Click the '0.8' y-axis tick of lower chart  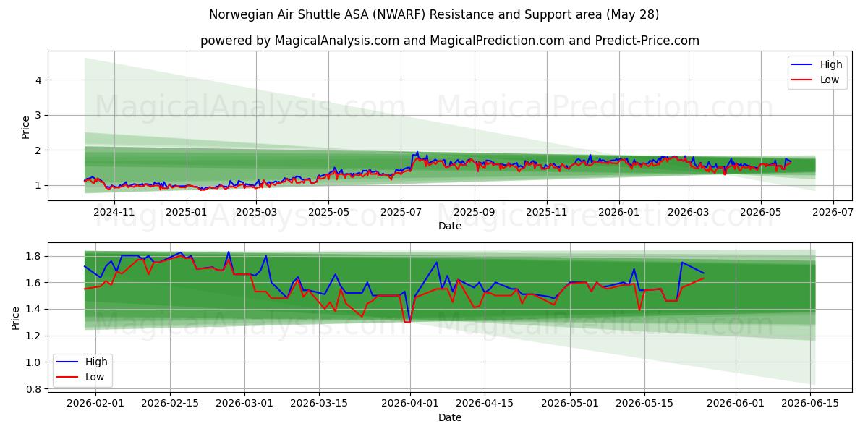click(x=35, y=389)
